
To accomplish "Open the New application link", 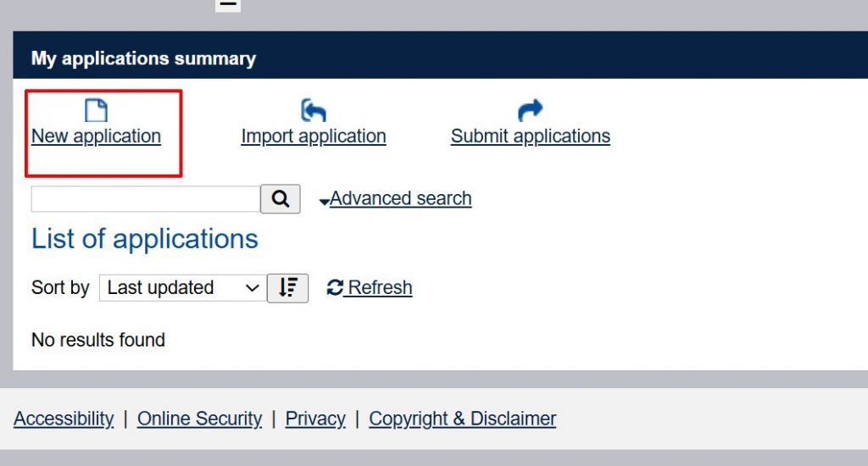I will coord(97,136).
